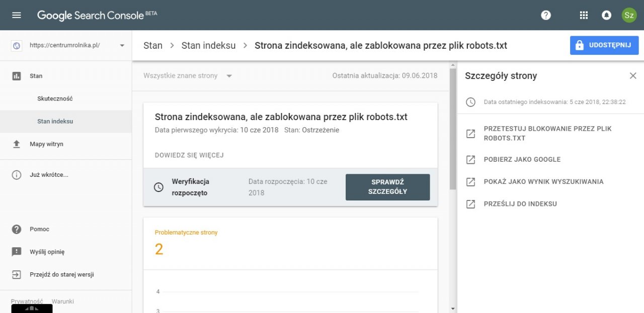Click the lock icon on Udostępnij button

point(580,45)
